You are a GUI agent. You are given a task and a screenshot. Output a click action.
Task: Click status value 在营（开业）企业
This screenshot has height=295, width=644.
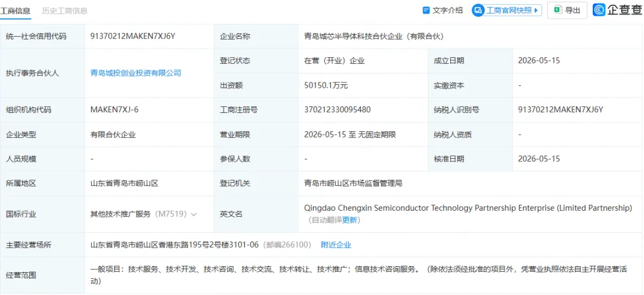point(335,61)
